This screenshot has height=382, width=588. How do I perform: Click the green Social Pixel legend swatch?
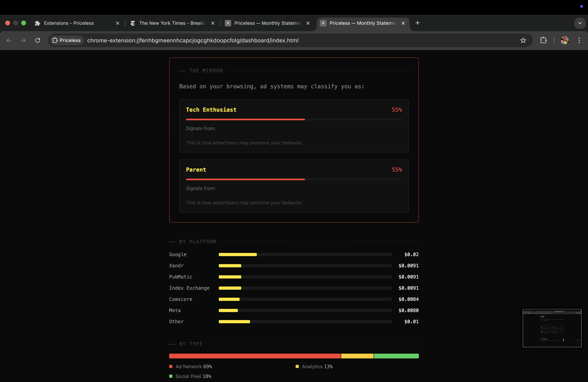tap(171, 376)
